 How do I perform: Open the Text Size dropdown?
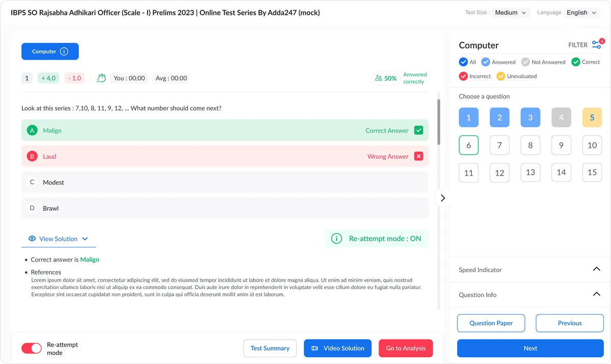point(511,13)
